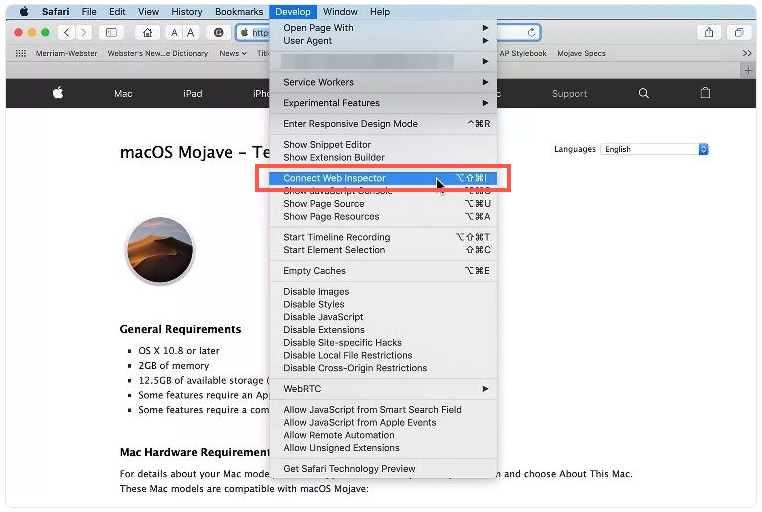
Task: Open the File menu
Action: click(x=89, y=11)
